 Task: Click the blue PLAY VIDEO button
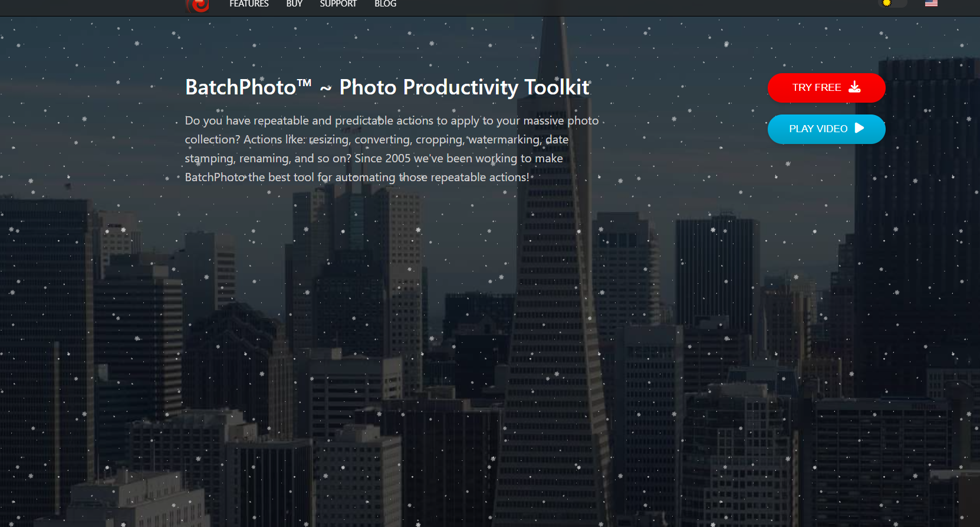[x=826, y=129]
